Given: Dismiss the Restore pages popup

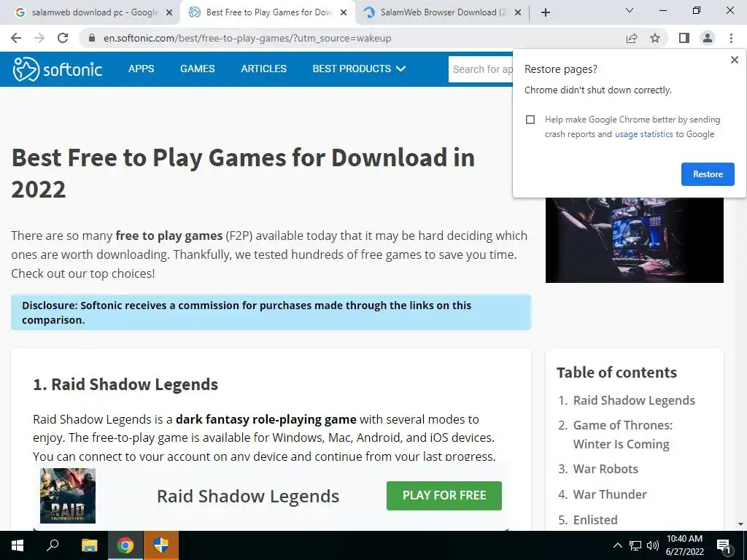Looking at the screenshot, I should click(x=734, y=60).
